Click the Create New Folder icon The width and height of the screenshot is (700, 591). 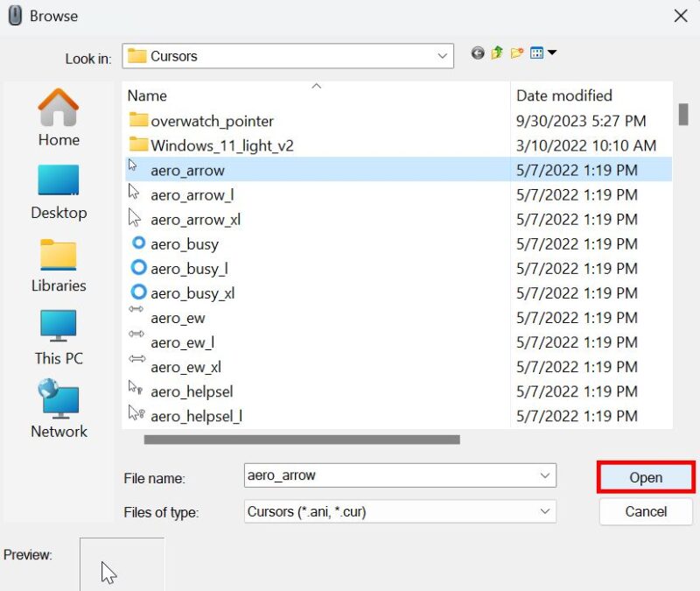[515, 53]
